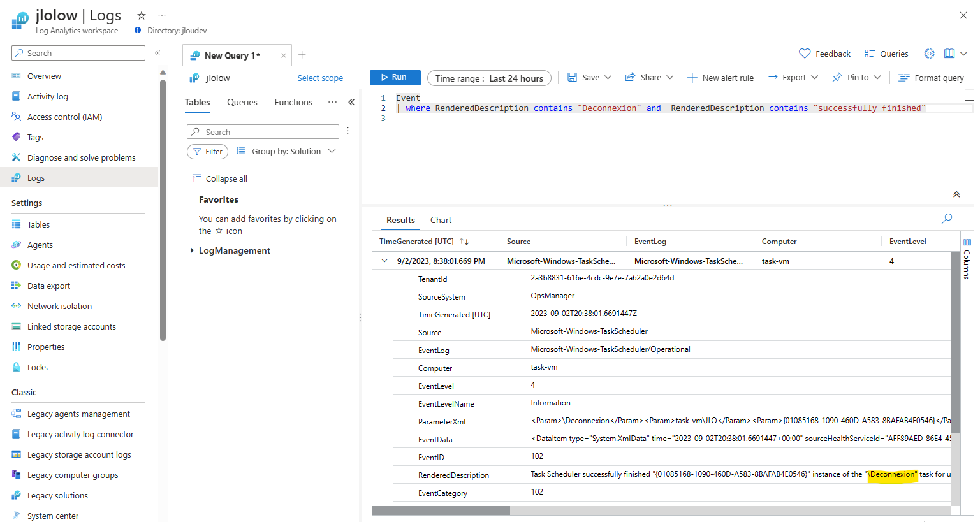Viewport: 980px width, 522px height.
Task: Open the schema pane more tabs ellipsis
Action: coord(332,102)
